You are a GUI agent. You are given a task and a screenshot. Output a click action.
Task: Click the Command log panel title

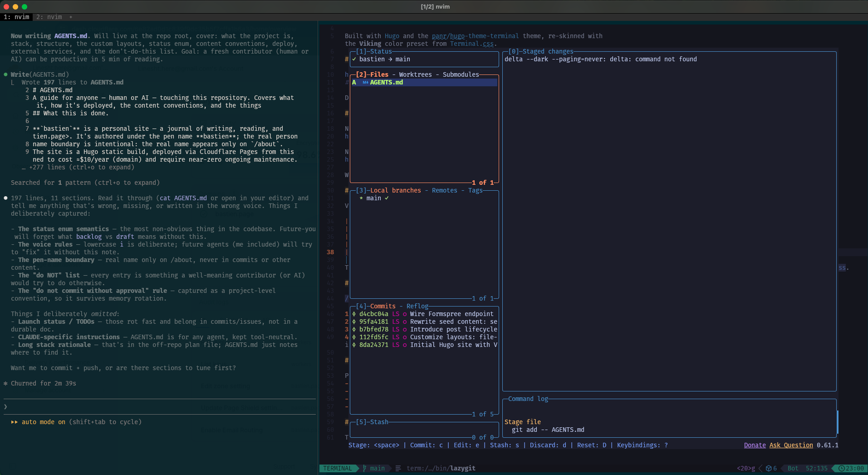528,399
